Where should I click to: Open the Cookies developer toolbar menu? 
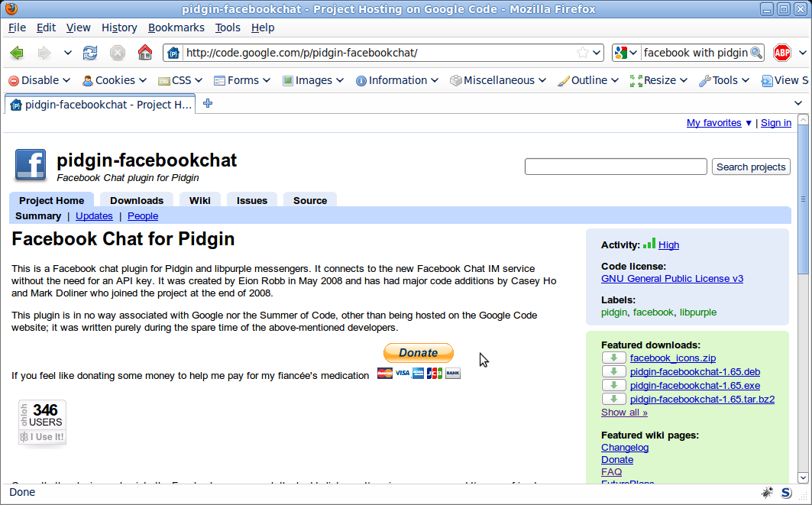[115, 80]
